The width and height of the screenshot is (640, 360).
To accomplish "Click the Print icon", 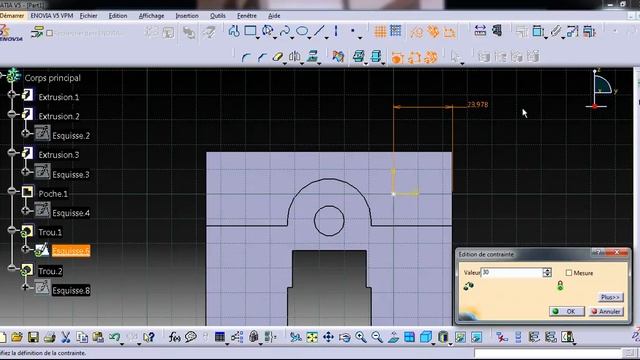I will point(49,337).
